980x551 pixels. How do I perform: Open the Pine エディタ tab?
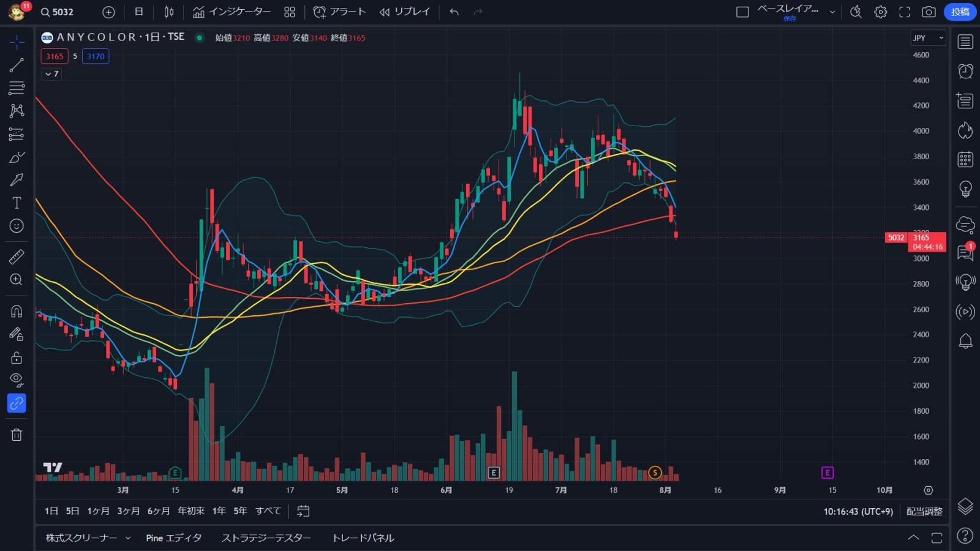click(174, 538)
